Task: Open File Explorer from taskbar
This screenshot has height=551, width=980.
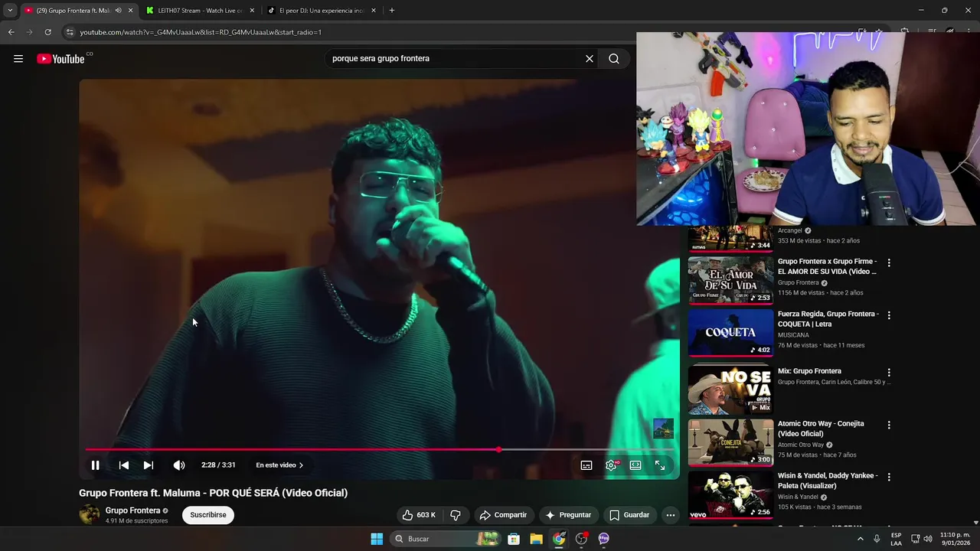Action: [536, 539]
